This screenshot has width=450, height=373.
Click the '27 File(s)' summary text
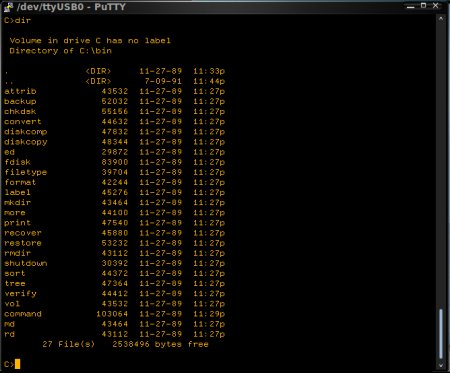pos(68,344)
